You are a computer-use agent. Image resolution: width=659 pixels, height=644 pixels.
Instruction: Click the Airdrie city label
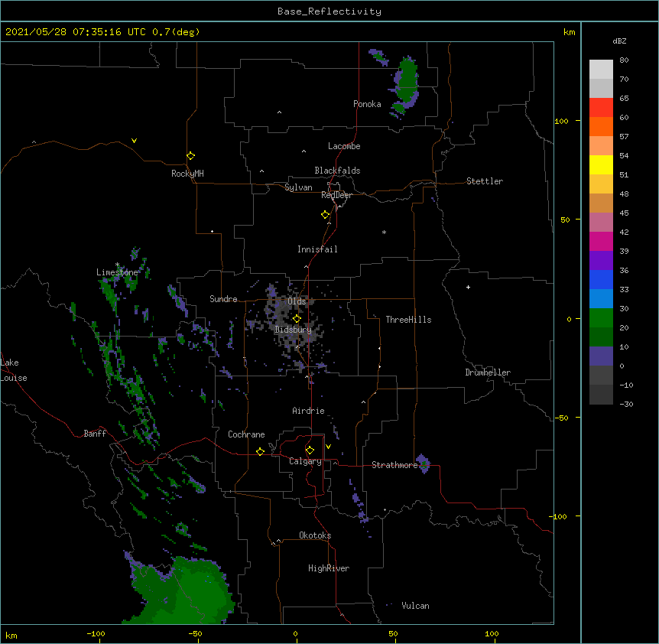click(308, 411)
